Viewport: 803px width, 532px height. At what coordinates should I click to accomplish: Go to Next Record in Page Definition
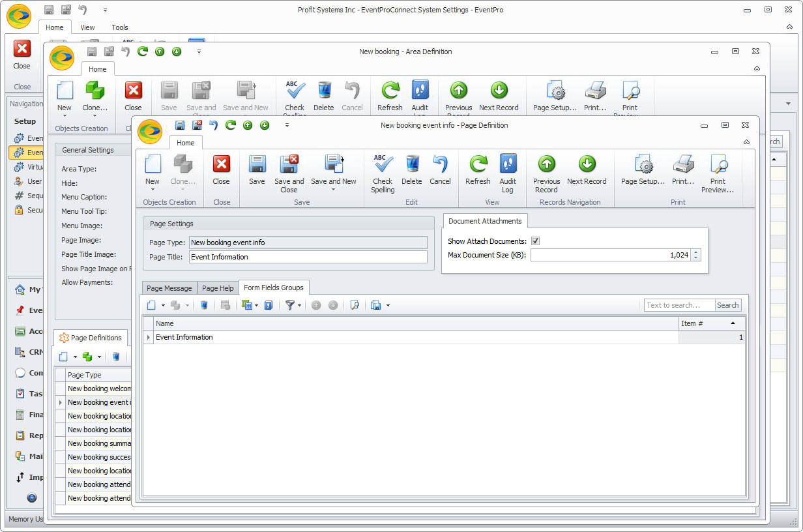click(587, 171)
